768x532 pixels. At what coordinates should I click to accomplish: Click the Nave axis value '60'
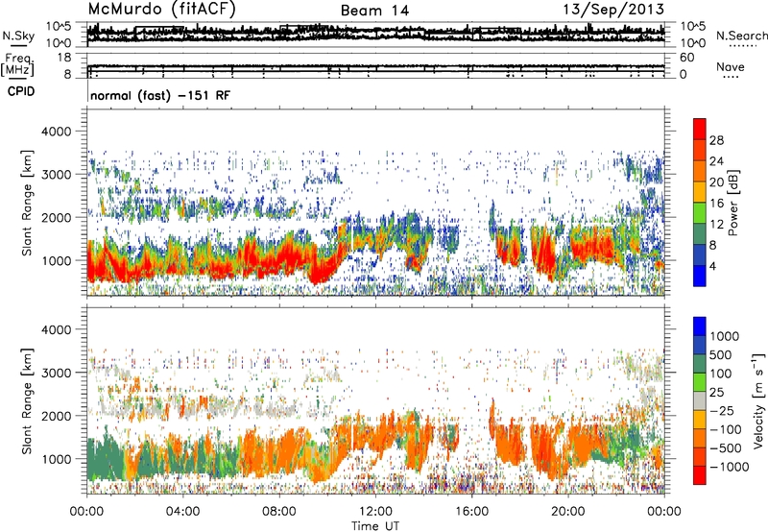click(686, 58)
